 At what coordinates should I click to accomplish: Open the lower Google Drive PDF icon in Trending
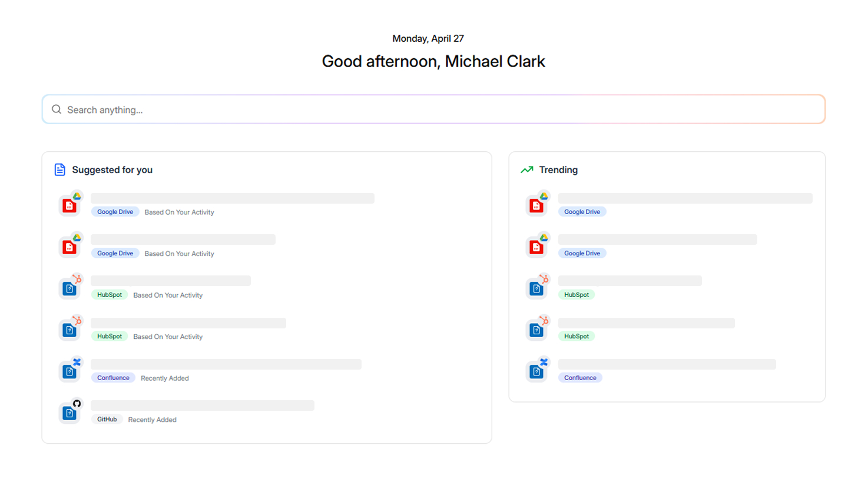click(536, 247)
